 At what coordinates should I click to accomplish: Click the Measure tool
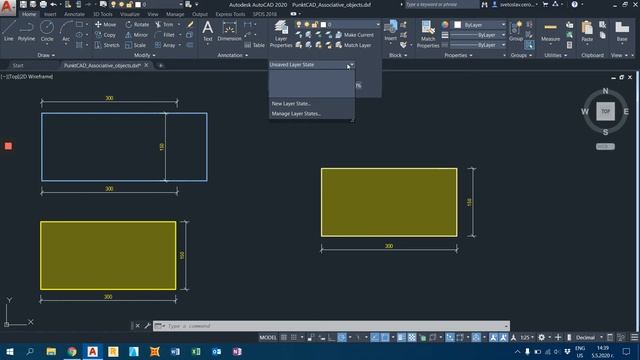click(550, 32)
